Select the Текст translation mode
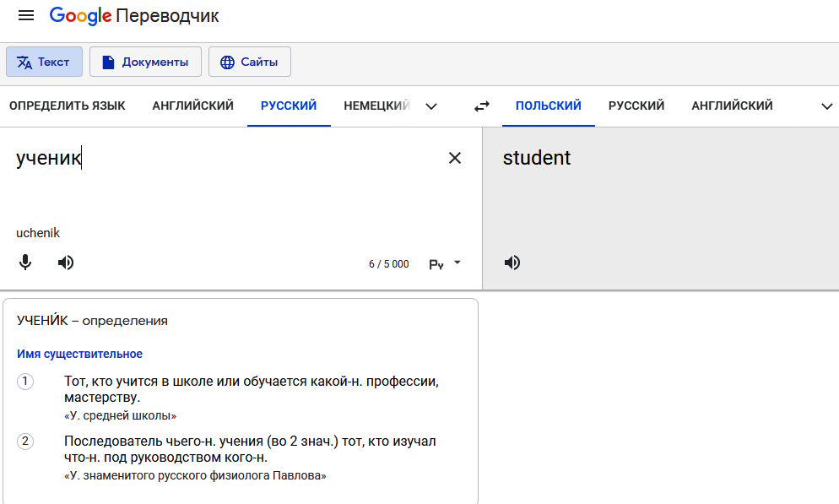The width and height of the screenshot is (839, 504). 45,62
